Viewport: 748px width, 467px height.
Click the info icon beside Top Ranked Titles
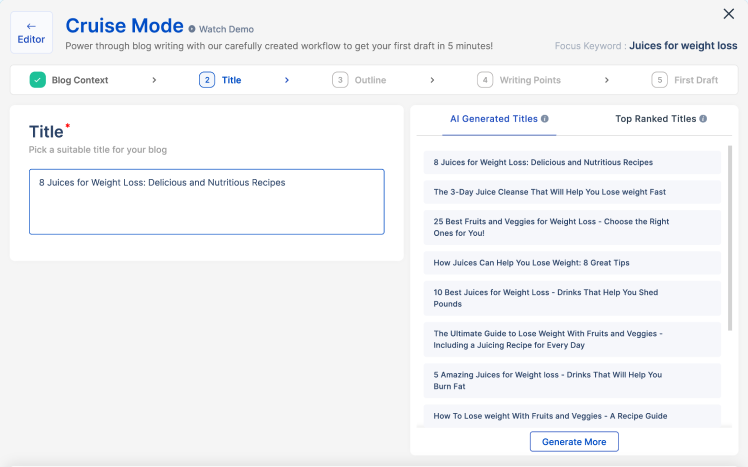[703, 119]
